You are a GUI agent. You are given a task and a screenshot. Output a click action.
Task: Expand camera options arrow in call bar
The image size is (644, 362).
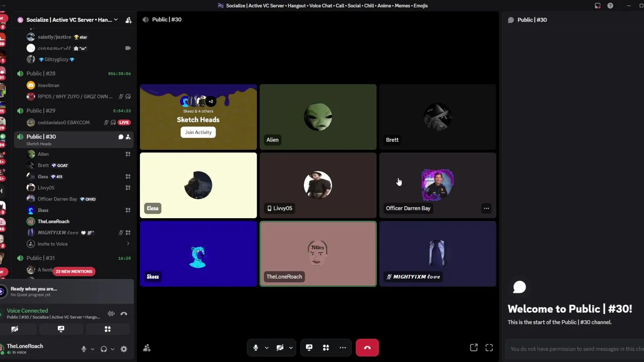click(291, 347)
